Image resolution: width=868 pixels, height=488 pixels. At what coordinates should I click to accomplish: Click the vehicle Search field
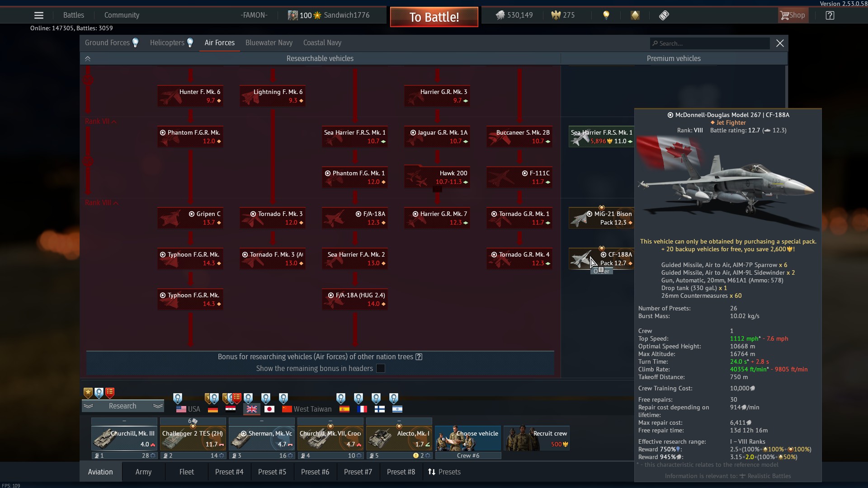pyautogui.click(x=710, y=43)
